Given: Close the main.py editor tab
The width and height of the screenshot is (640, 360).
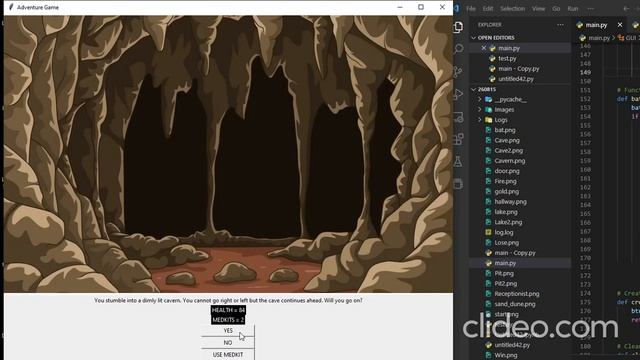Looking at the screenshot, I should click(620, 25).
